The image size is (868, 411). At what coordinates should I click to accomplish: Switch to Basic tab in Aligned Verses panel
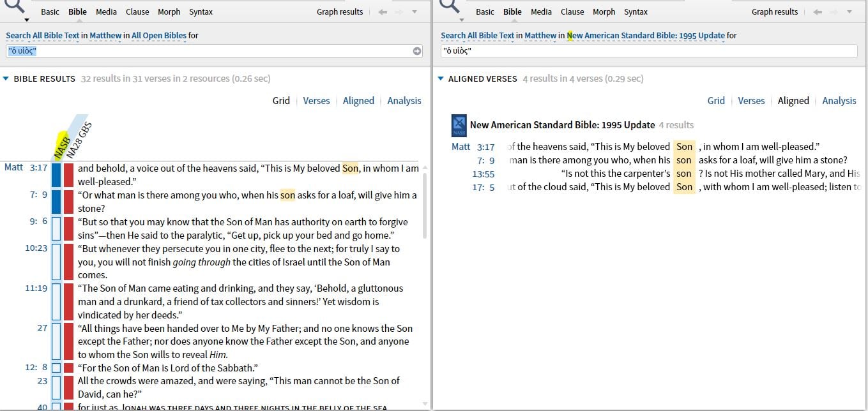pyautogui.click(x=485, y=12)
